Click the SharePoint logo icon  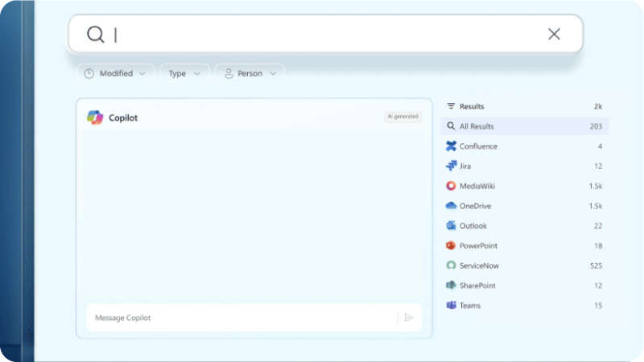click(x=451, y=286)
